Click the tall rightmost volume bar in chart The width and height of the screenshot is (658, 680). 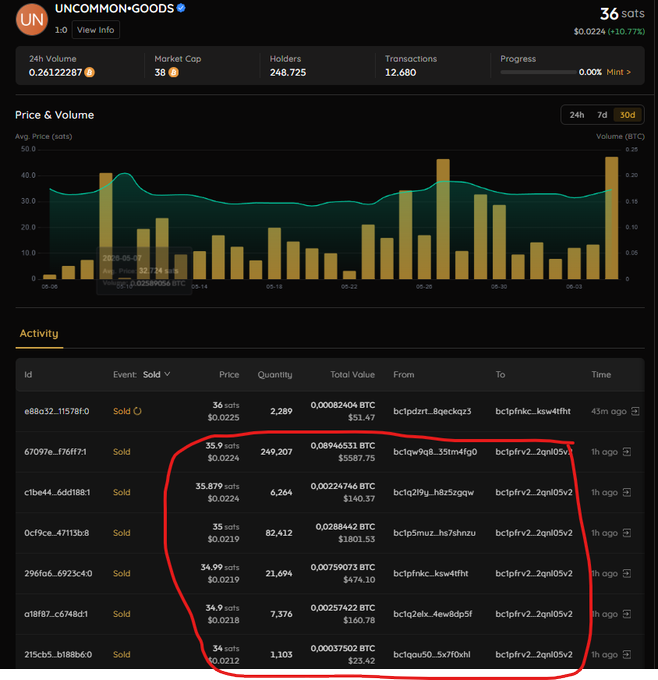(x=612, y=218)
